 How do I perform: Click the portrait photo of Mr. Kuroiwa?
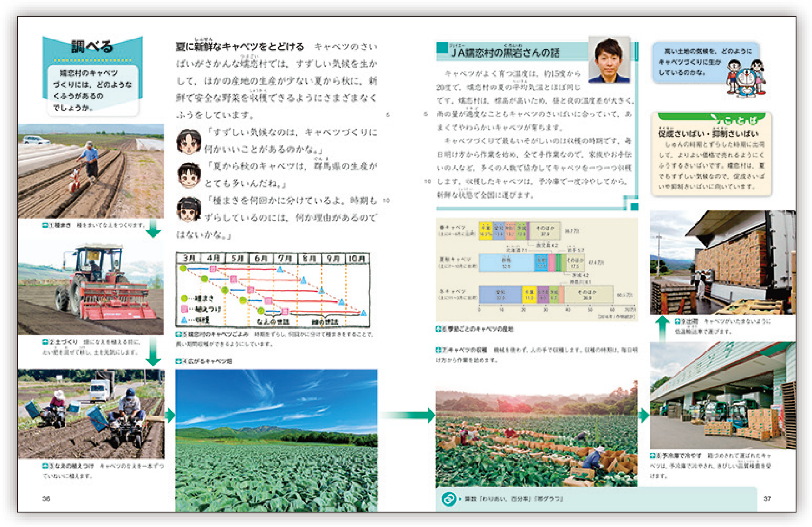(x=609, y=59)
